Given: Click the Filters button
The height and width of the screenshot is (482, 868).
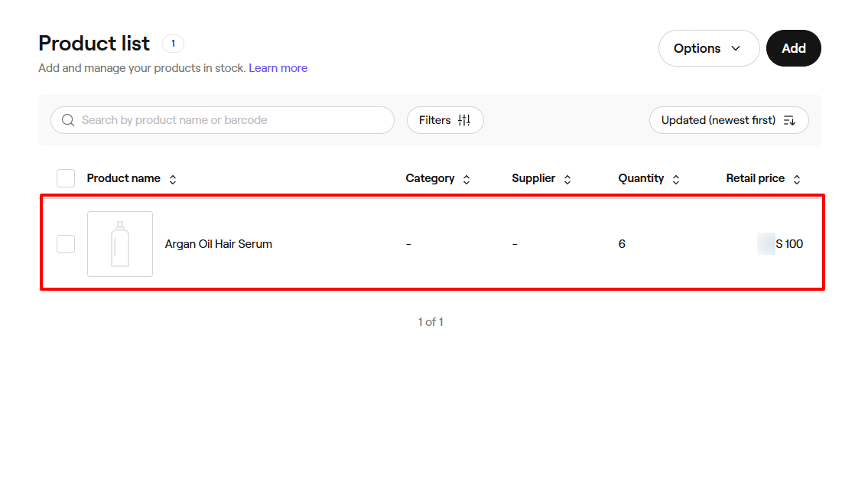Looking at the screenshot, I should tap(445, 120).
